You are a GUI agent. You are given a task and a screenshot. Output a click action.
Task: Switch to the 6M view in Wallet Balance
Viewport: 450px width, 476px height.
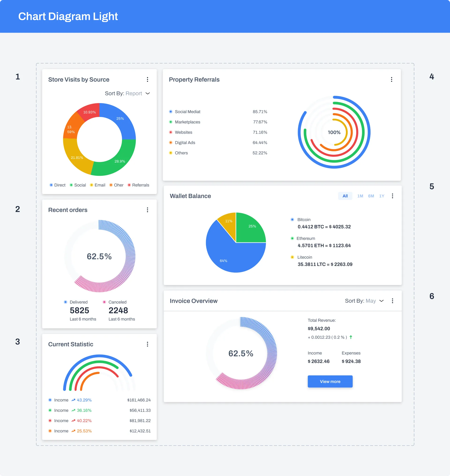point(371,196)
